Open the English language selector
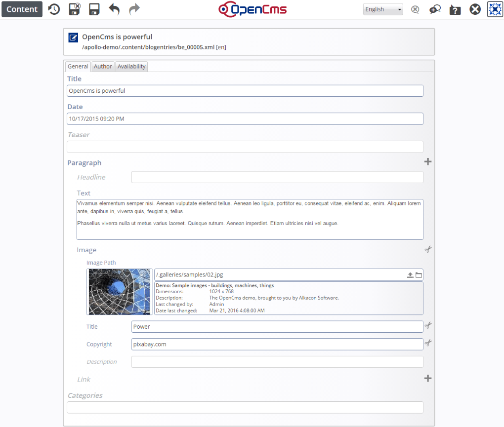Screen dimensions: 504x427 tap(382, 9)
